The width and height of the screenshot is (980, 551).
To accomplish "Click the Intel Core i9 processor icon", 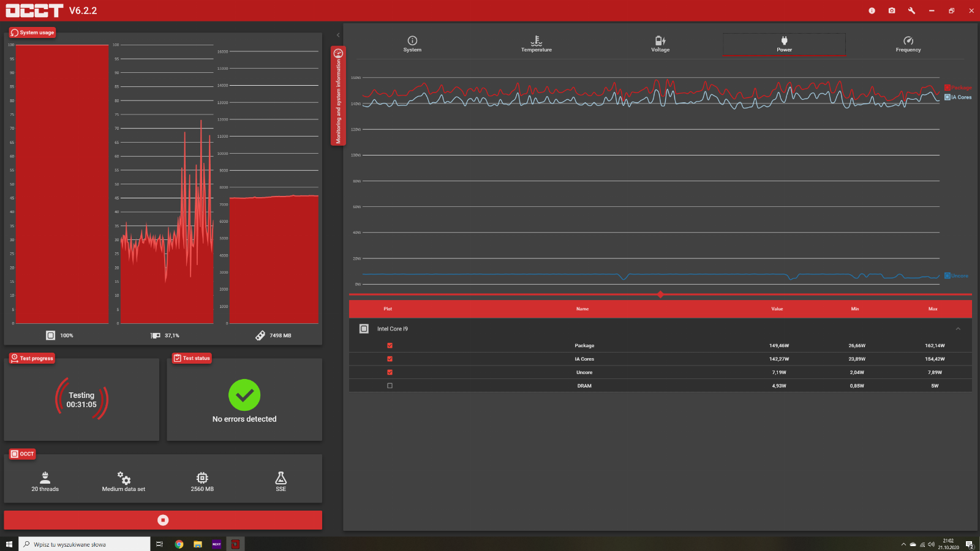I will [364, 329].
